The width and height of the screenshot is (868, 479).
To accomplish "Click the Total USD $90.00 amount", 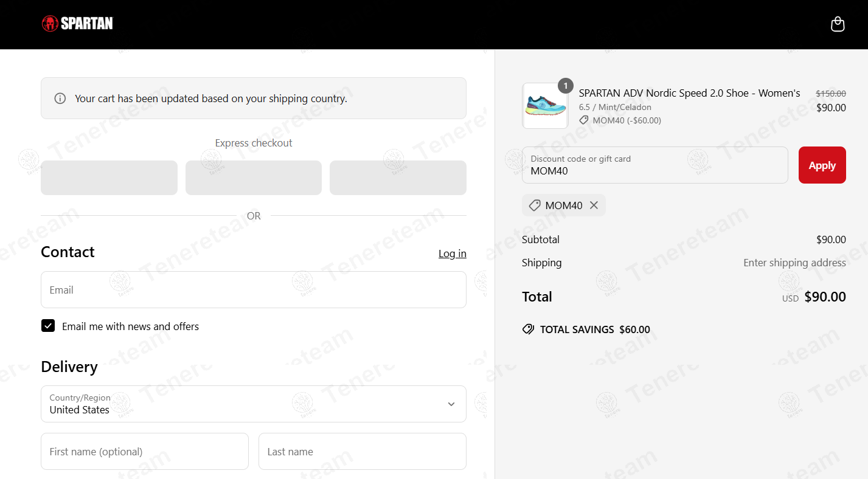I will coord(814,297).
